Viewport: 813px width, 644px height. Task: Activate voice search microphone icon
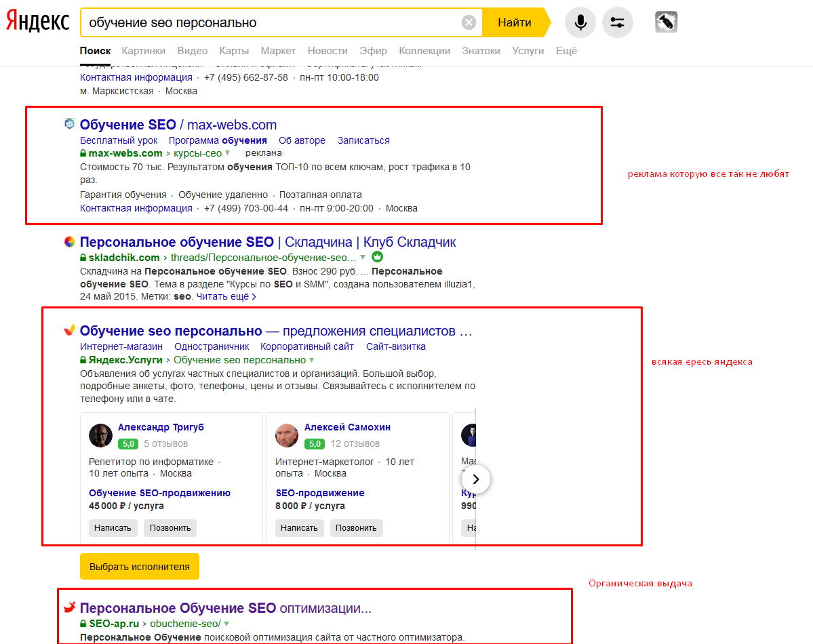(580, 22)
